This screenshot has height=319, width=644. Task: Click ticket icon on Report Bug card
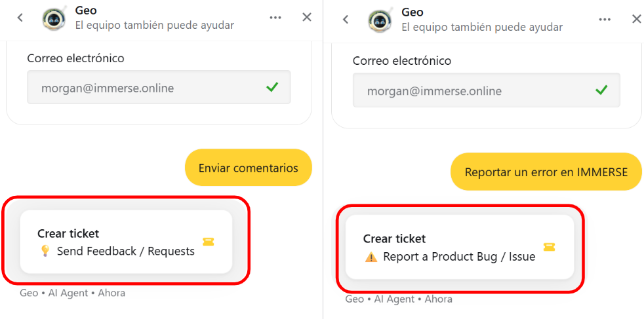[549, 247]
